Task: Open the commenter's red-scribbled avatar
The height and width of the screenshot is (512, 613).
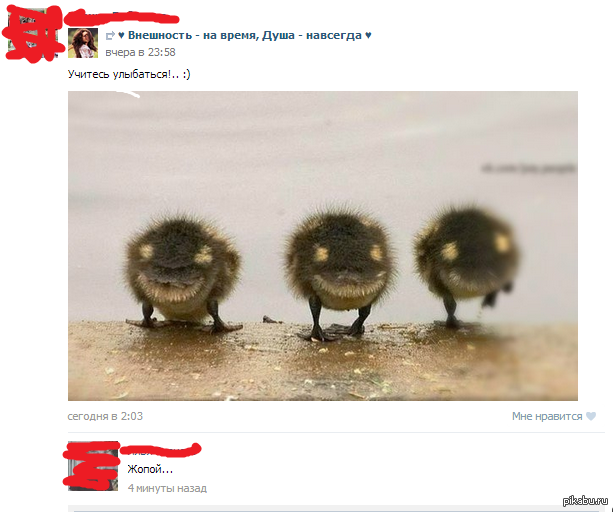Action: pyautogui.click(x=93, y=466)
